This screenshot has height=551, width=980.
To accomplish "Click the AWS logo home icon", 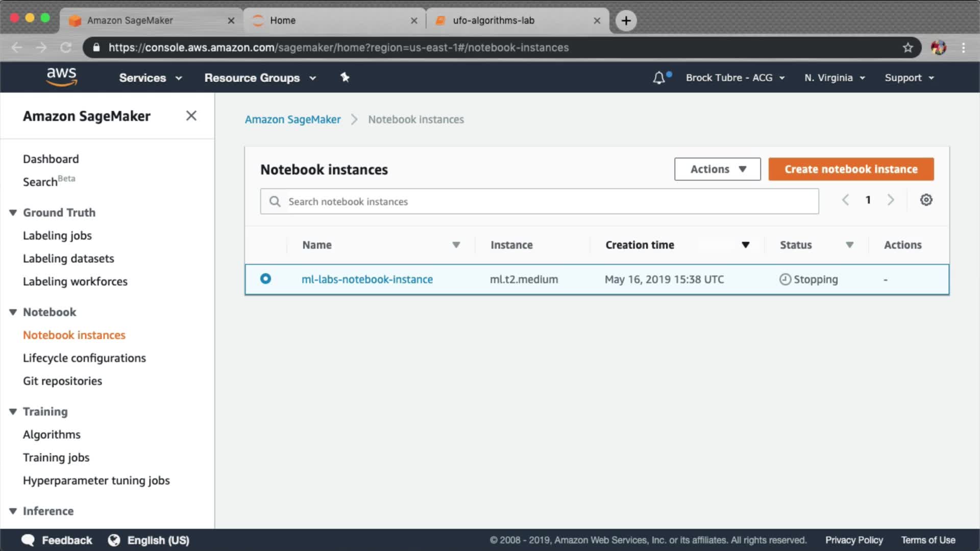I will [61, 77].
